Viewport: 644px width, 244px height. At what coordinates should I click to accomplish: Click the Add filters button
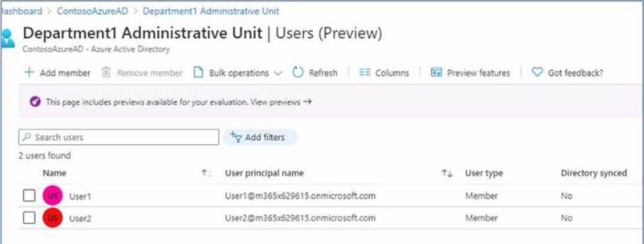pos(260,137)
